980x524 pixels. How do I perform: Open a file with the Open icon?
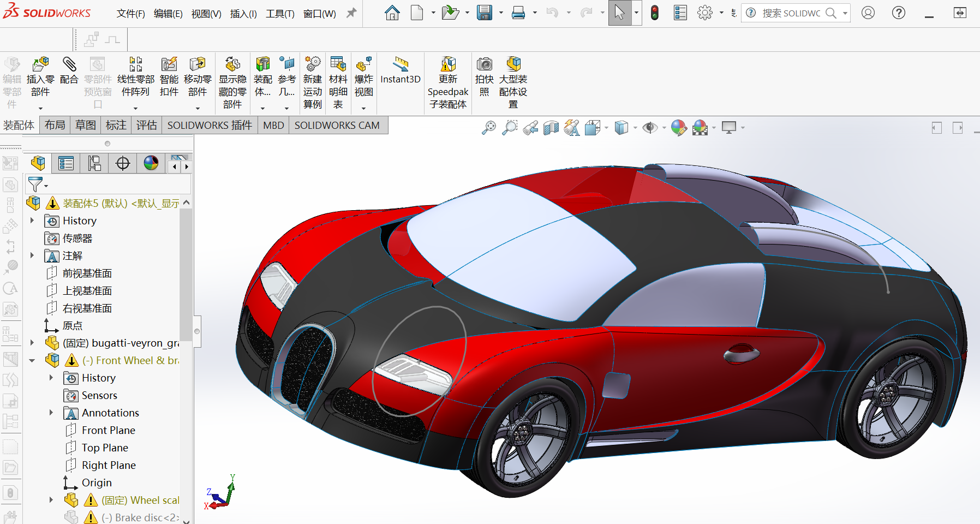(450, 13)
